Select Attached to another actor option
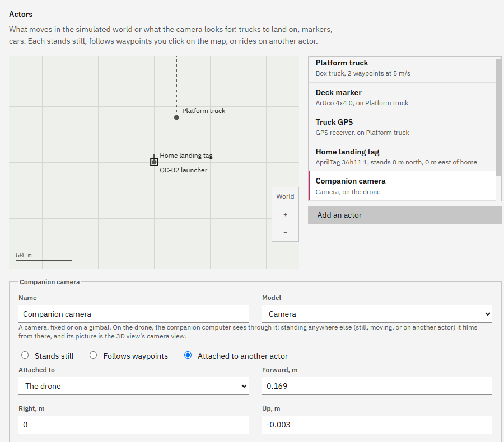This screenshot has height=442, width=504. [188, 355]
